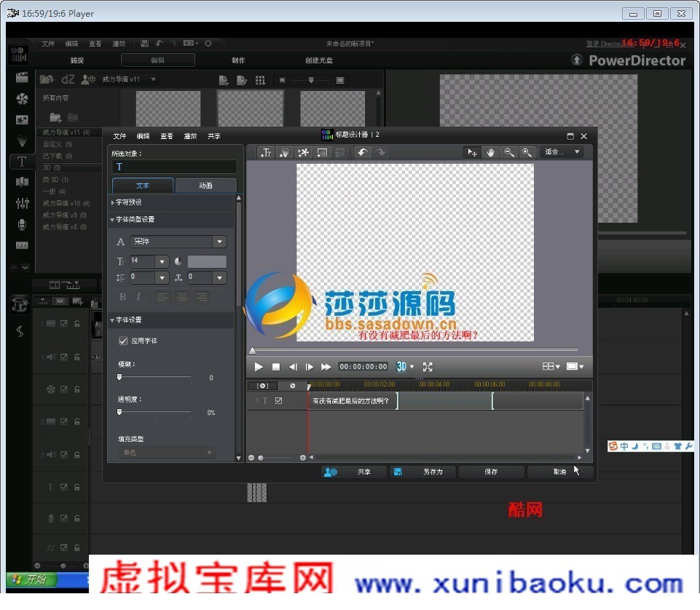
Task: Switch title preview to full screen
Action: 428,367
